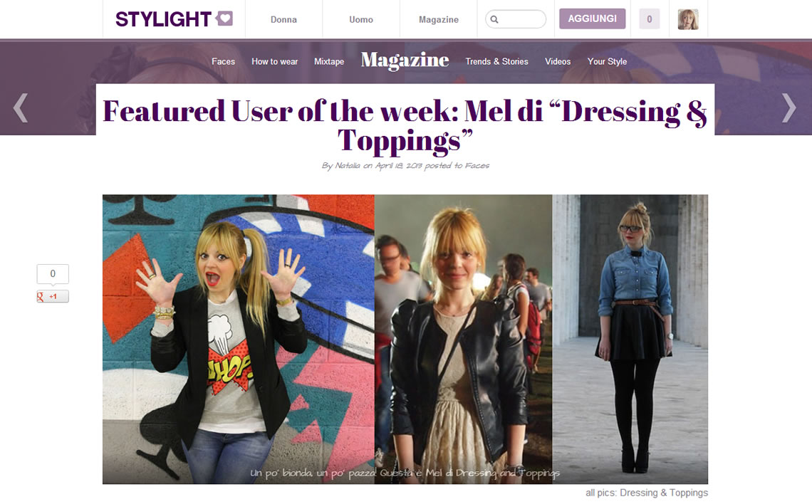Click the share count bubble
The image size is (812, 504).
click(53, 274)
